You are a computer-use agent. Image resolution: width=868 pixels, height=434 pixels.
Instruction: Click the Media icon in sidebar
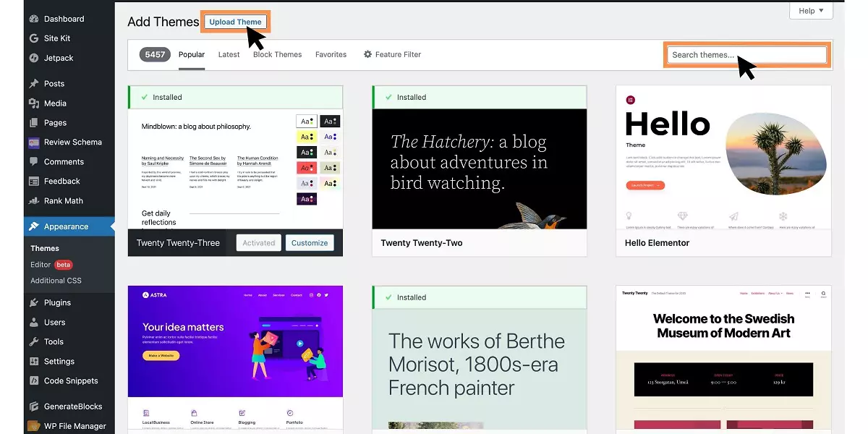click(34, 103)
